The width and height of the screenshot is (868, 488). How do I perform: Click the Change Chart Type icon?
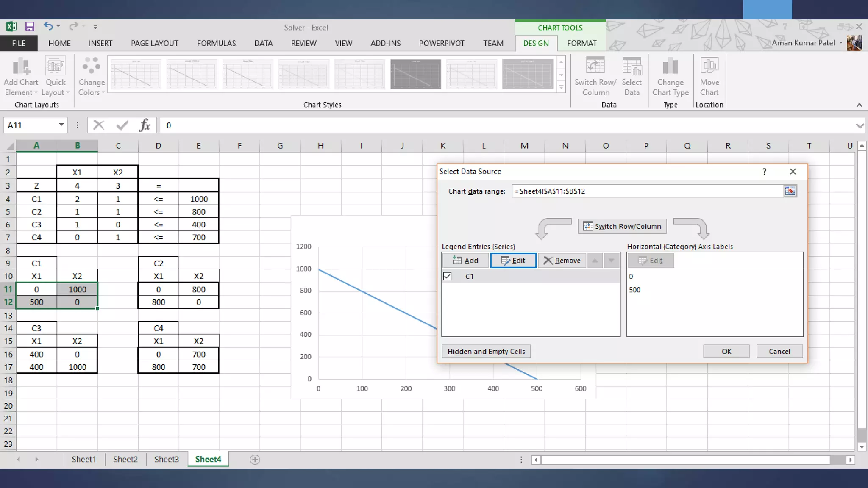point(670,67)
